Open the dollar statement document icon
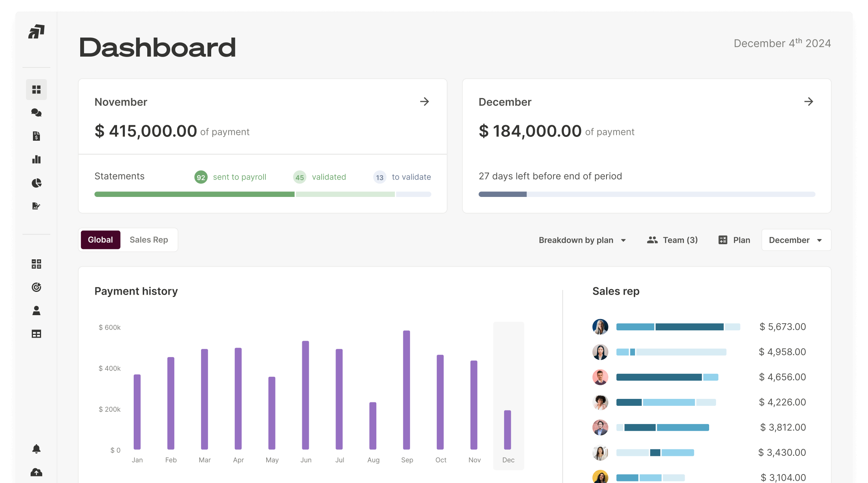Screen dimensions: 868x483 [x=36, y=136]
